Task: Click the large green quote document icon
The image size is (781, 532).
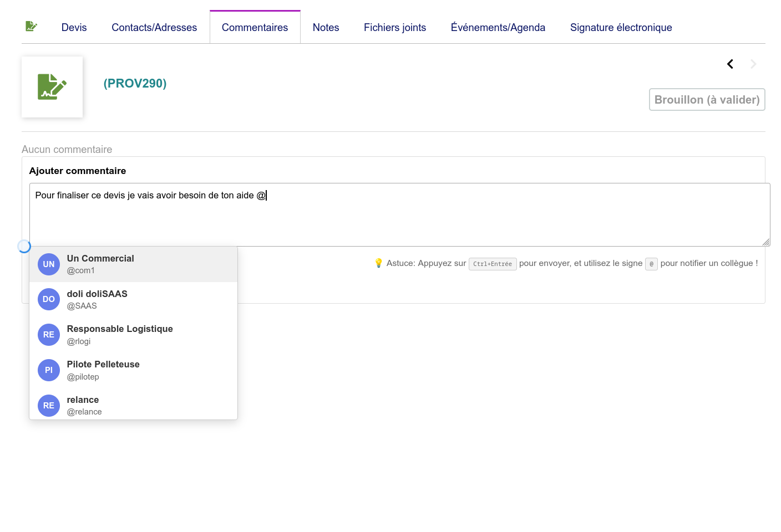Action: [52, 87]
